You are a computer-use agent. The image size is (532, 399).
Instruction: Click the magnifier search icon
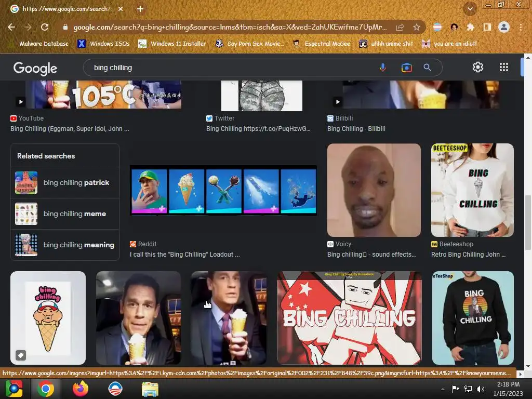[428, 68]
